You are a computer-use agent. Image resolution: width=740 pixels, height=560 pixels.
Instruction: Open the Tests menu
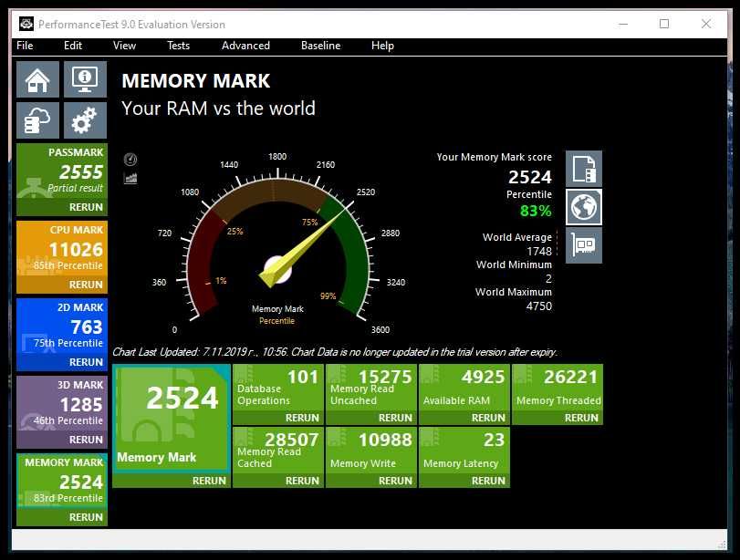(x=178, y=46)
